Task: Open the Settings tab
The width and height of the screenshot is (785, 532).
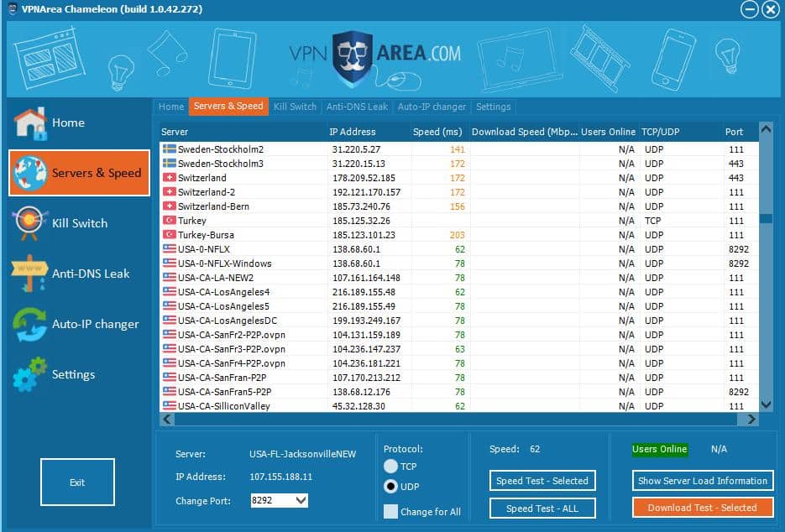Action: point(493,107)
